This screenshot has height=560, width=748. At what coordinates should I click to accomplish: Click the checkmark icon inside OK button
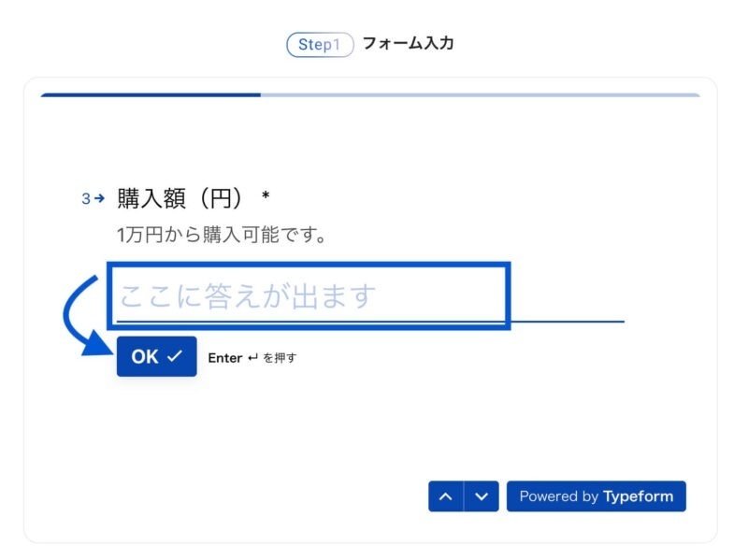click(175, 356)
